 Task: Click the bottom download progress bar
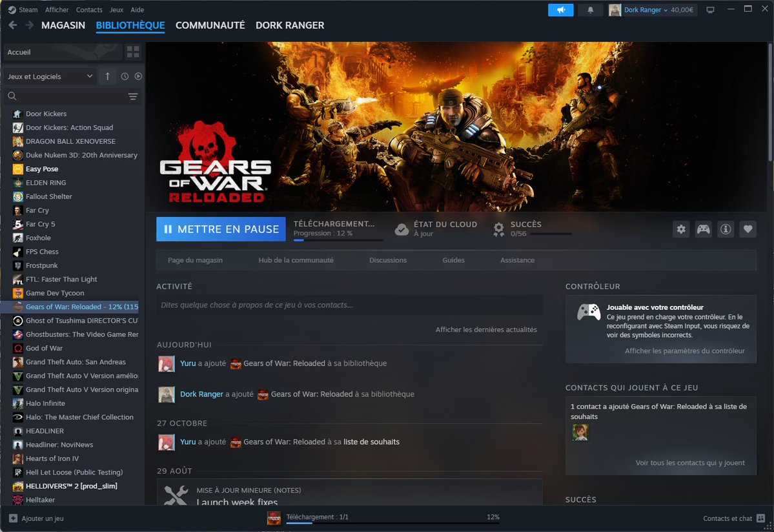click(393, 523)
